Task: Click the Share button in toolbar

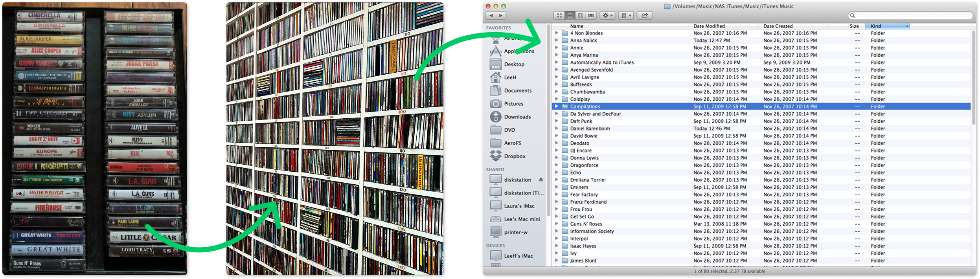Action: click(644, 16)
